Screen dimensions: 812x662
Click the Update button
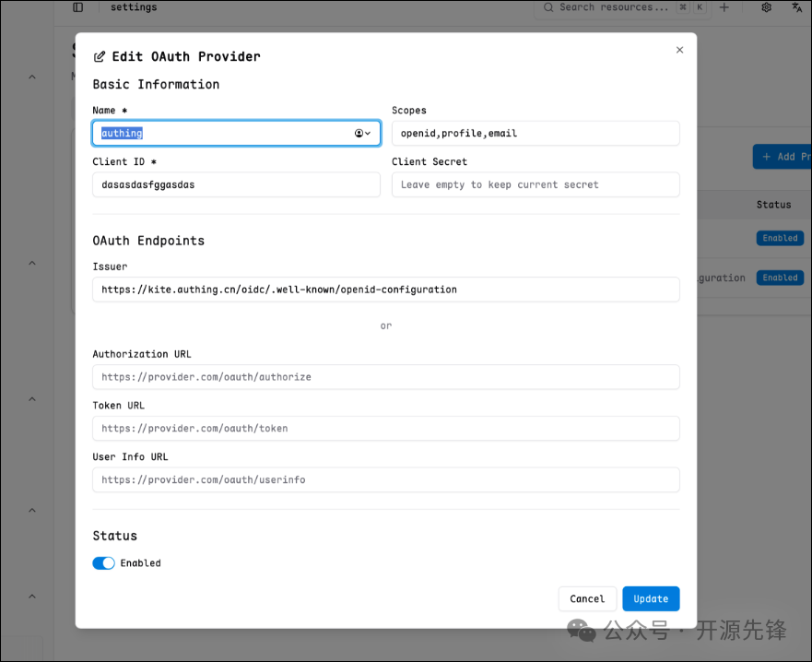(651, 599)
